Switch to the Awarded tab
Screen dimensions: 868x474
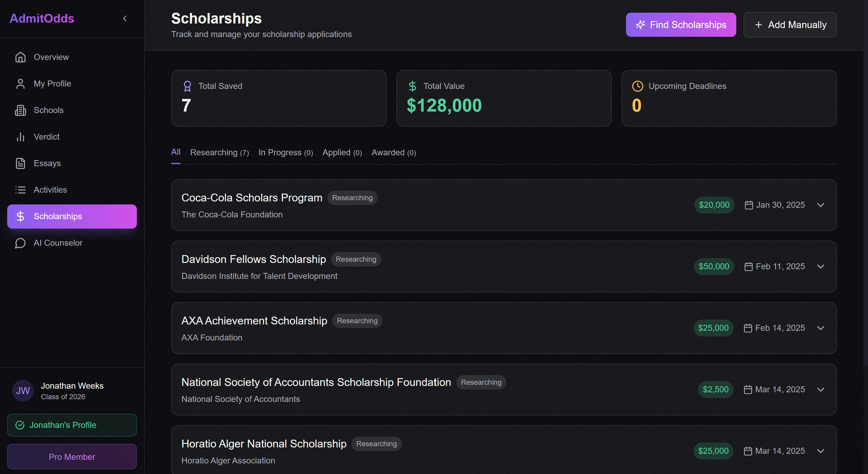(x=394, y=153)
